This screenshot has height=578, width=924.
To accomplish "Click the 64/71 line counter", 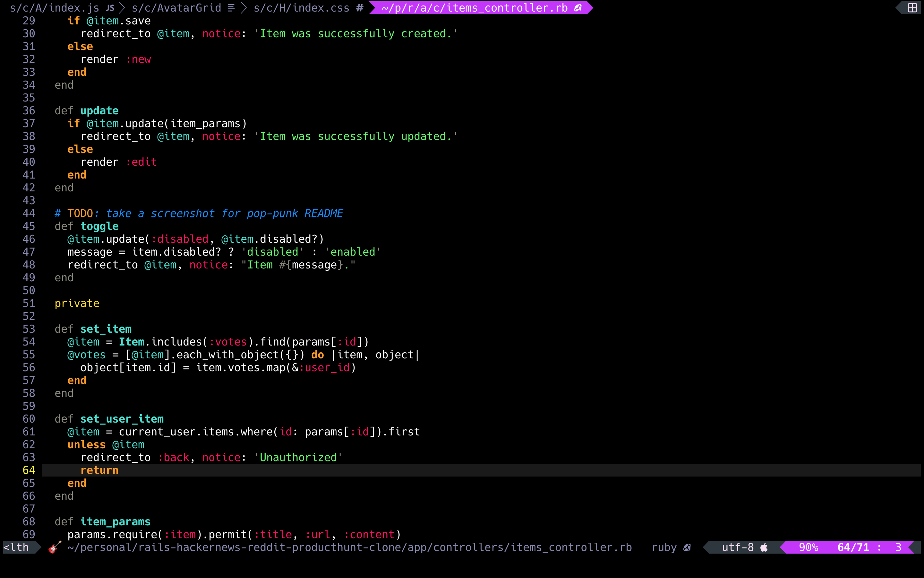I will (x=853, y=547).
